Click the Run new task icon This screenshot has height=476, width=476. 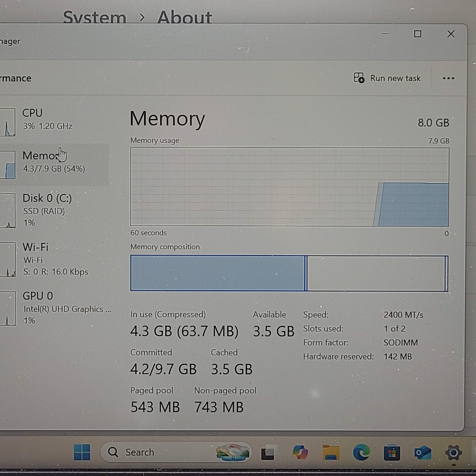(x=359, y=78)
